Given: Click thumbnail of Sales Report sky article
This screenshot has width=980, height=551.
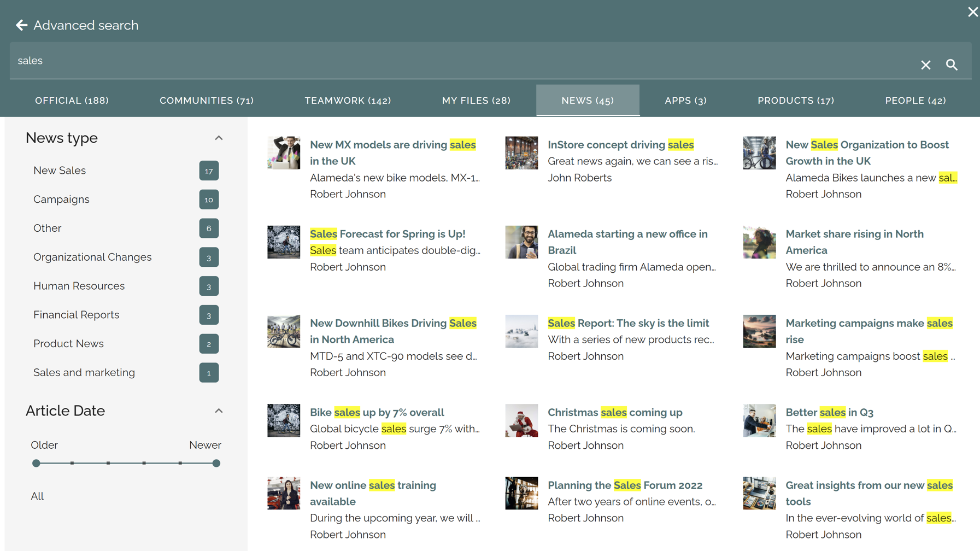Looking at the screenshot, I should 521,331.
